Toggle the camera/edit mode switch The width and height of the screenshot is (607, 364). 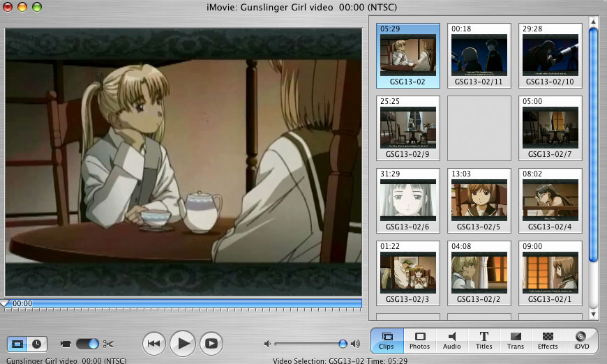87,344
